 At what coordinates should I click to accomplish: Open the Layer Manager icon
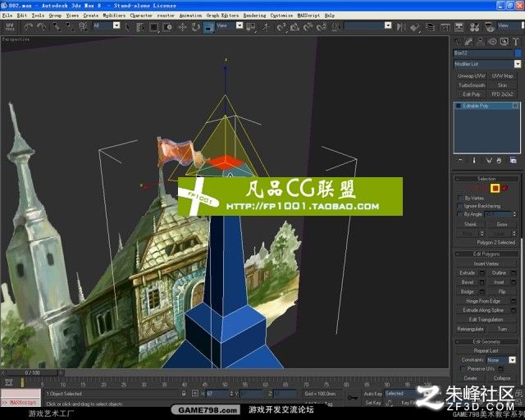[430, 27]
